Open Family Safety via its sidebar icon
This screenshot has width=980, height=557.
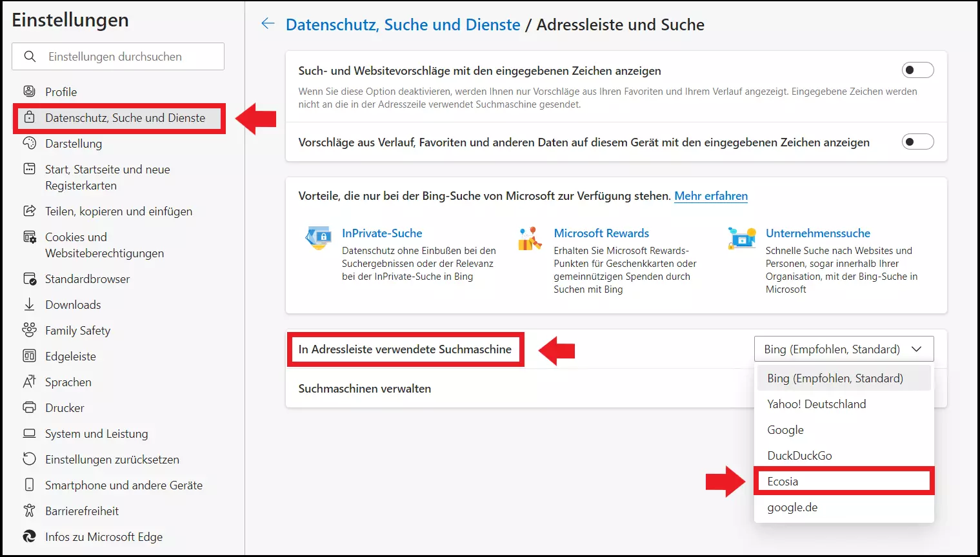coord(29,330)
